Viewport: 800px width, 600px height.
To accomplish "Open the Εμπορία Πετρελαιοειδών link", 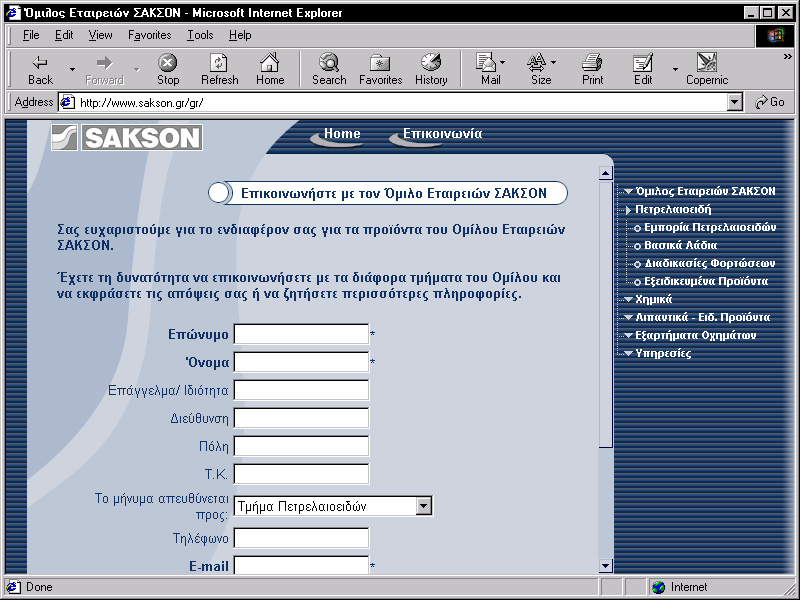I will 710,228.
